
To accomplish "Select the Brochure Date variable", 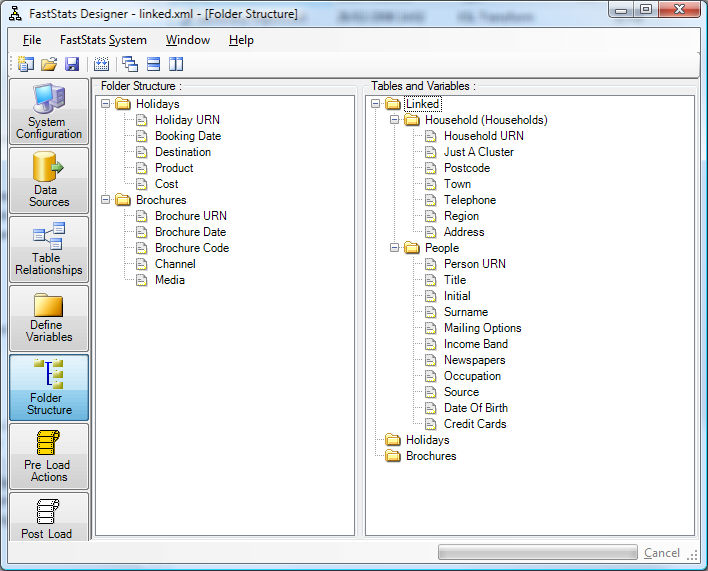I will click(x=191, y=232).
